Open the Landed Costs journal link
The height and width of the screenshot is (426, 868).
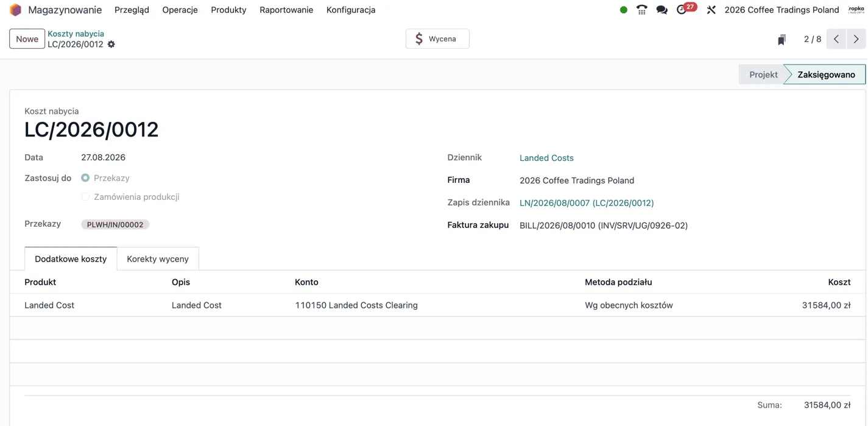click(546, 158)
